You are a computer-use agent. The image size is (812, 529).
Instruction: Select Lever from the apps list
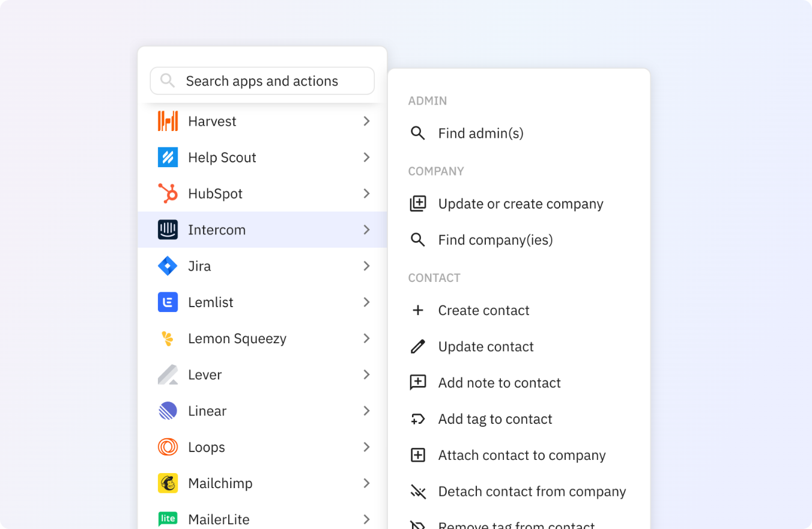click(262, 375)
